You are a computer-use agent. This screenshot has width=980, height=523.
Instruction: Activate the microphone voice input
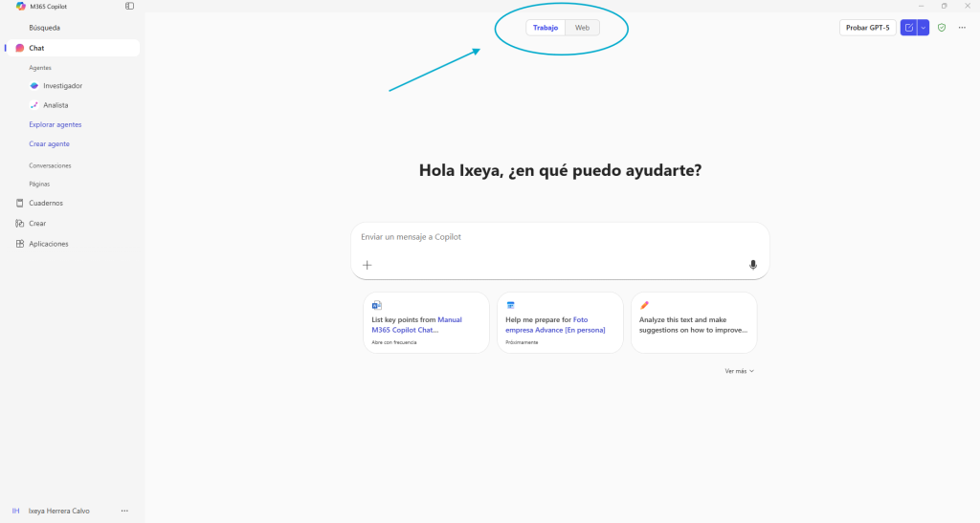point(753,265)
